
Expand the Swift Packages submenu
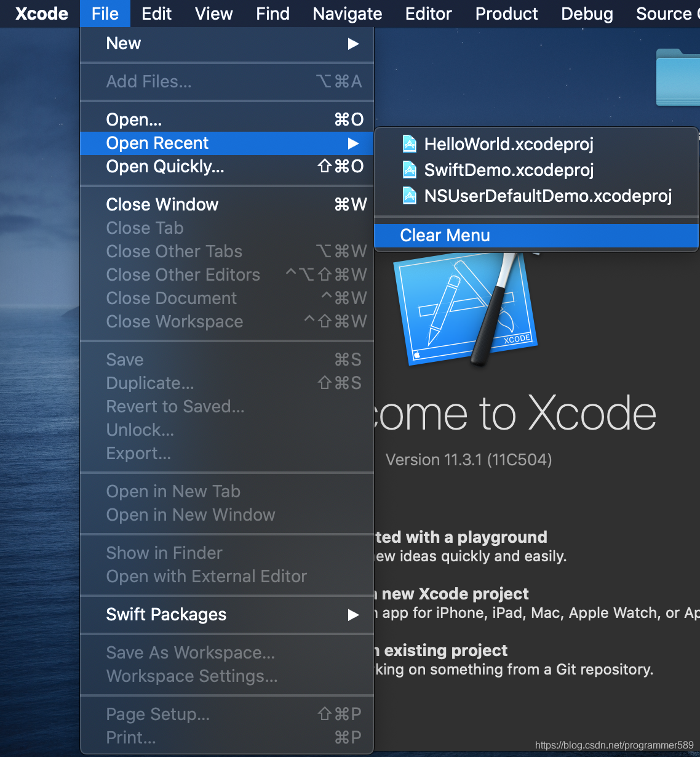coord(228,614)
